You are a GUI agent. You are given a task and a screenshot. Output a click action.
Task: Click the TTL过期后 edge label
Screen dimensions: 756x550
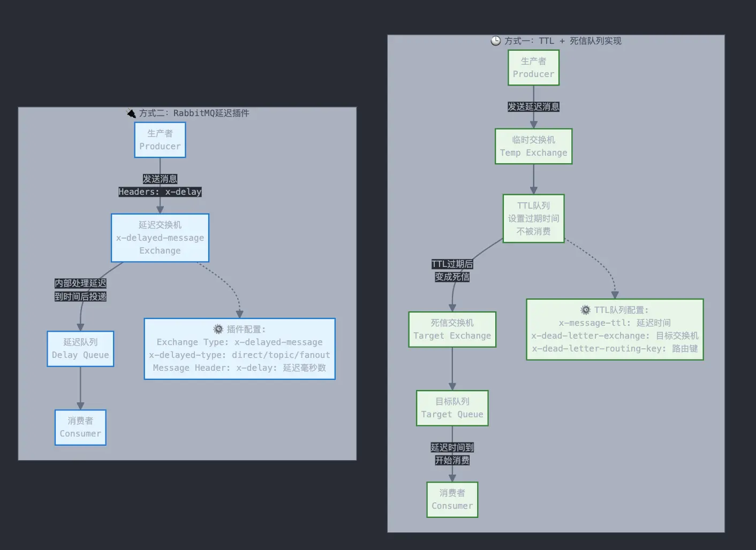[452, 264]
